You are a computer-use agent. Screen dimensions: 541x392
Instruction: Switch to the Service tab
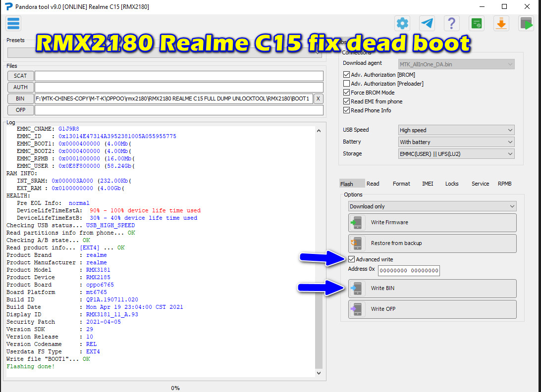click(x=480, y=184)
